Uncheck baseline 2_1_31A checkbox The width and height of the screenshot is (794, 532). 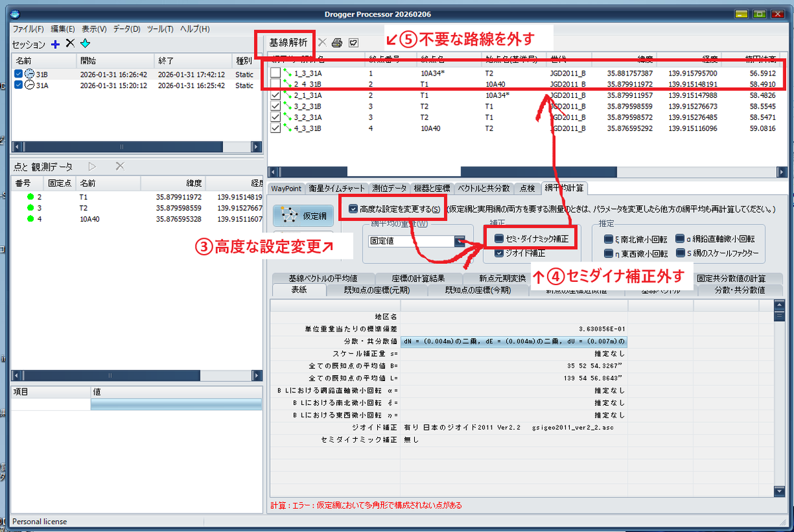[275, 95]
